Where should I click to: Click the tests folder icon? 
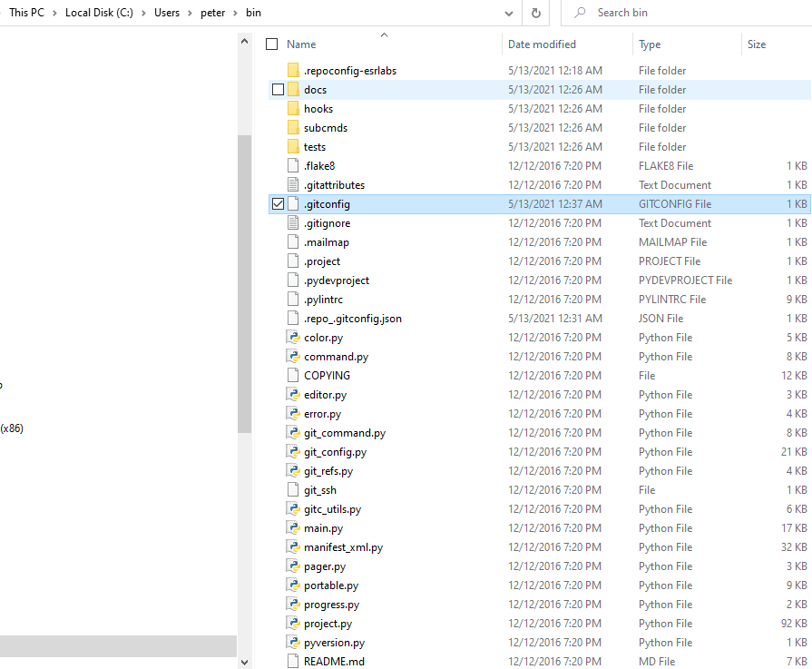click(293, 147)
